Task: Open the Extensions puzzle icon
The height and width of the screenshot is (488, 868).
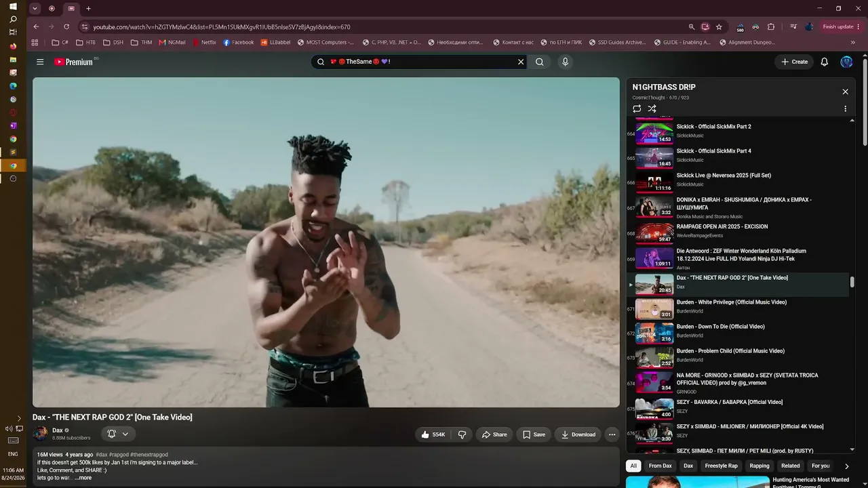Action: click(771, 26)
